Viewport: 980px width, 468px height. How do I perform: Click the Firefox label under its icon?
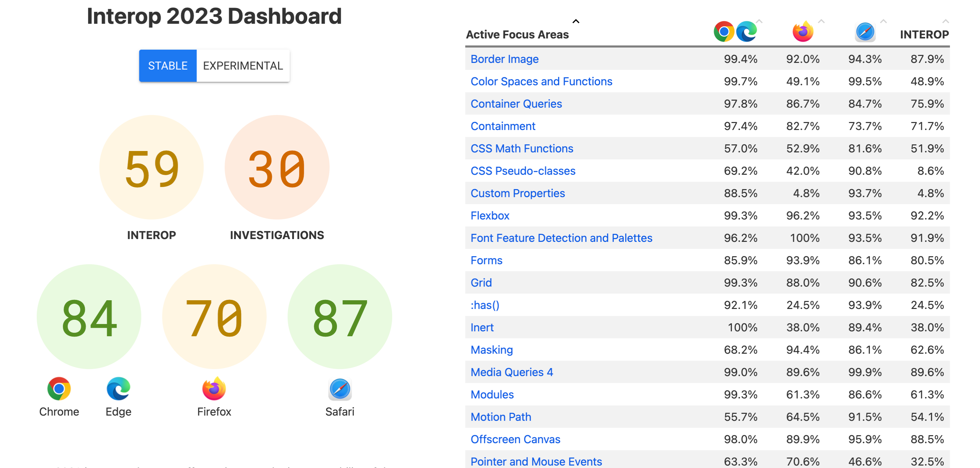point(214,412)
